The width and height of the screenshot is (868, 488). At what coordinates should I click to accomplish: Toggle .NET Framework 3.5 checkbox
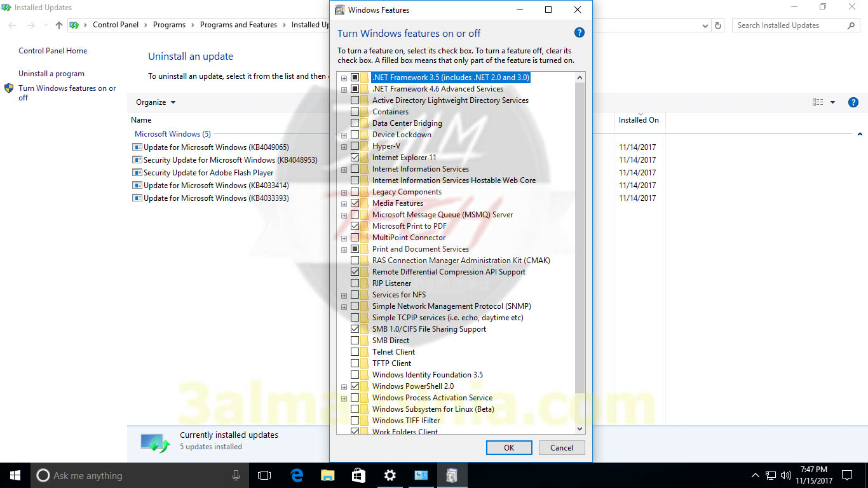355,78
